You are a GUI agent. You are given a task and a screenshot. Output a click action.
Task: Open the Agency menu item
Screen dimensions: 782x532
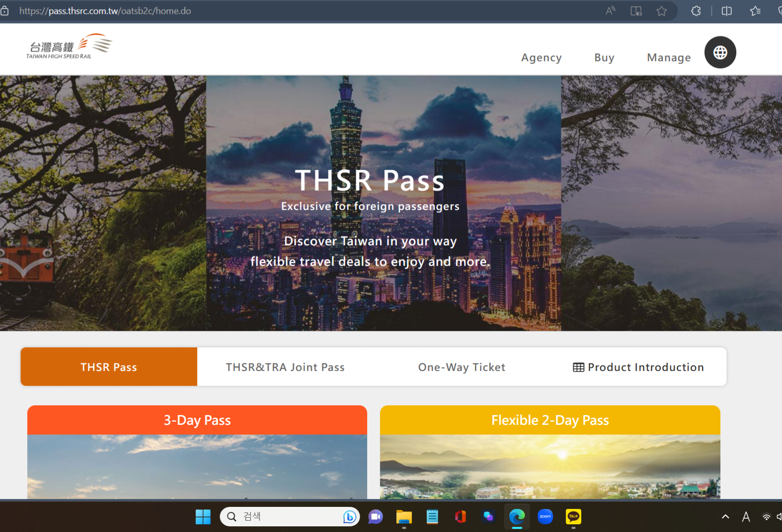541,57
